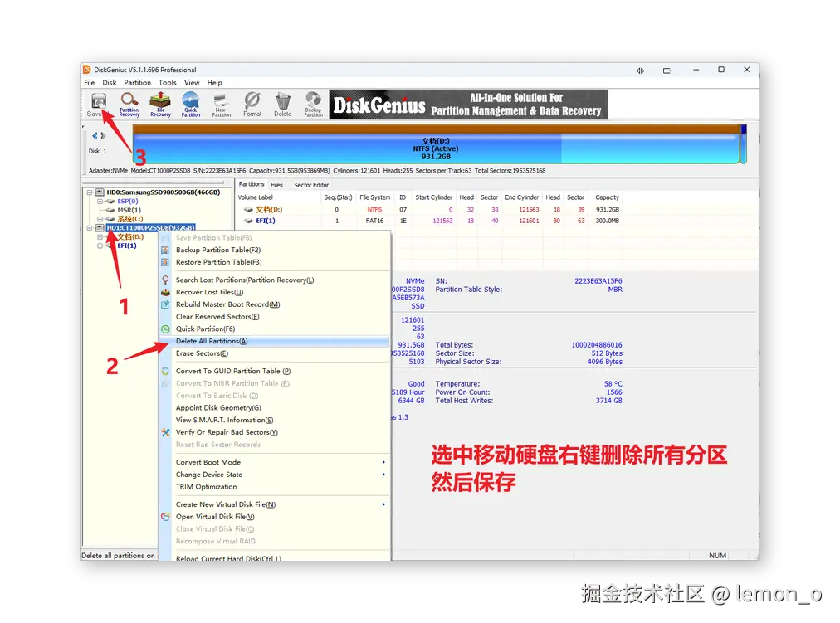840x623 pixels.
Task: Click the Backup Partition Table menu icon
Action: [165, 250]
